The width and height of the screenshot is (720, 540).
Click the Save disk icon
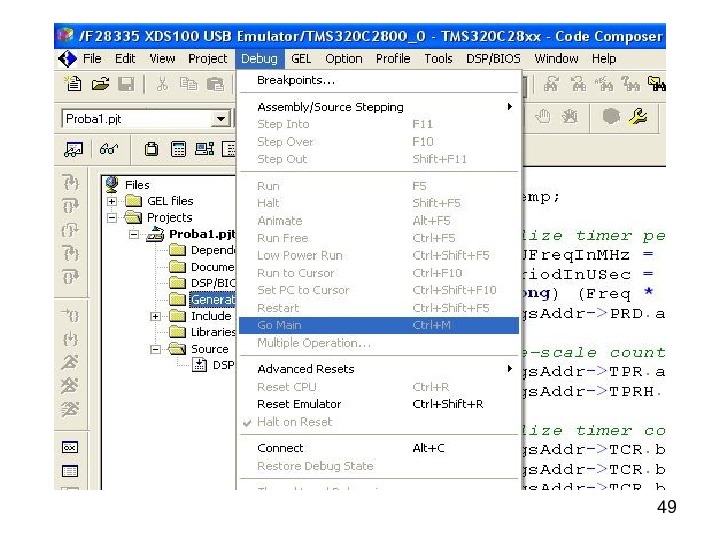click(x=126, y=84)
